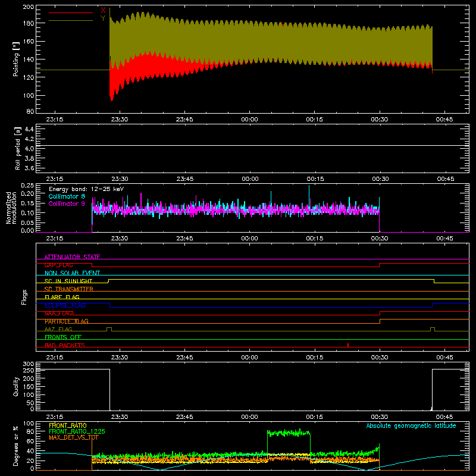Image resolution: width=476 pixels, height=476 pixels.
Task: Click the blue ECLIPSE_FLAG label
Action: (x=65, y=305)
